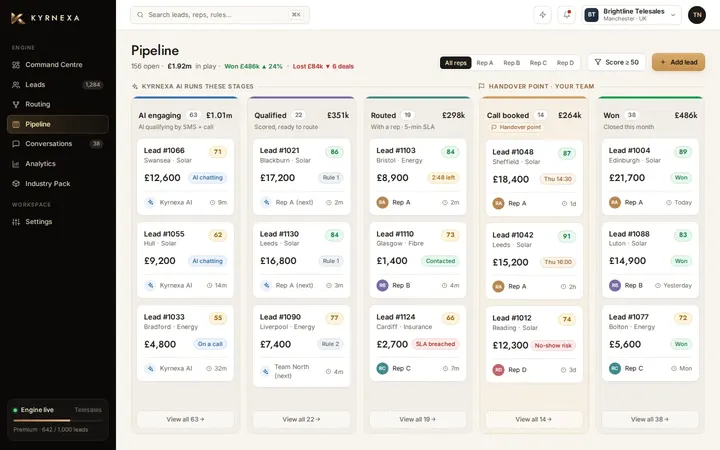720x450 pixels.
Task: Filter pipeline by Rep A
Action: [x=484, y=63]
